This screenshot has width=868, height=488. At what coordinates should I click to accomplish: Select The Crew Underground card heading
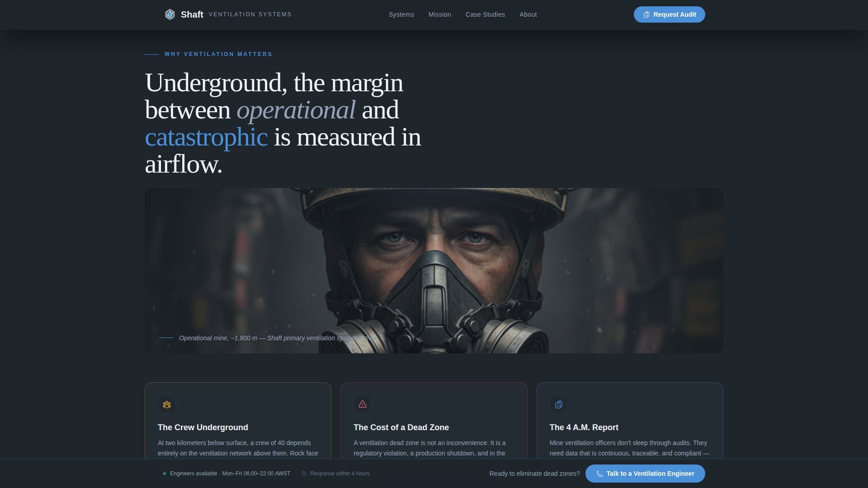click(x=203, y=427)
